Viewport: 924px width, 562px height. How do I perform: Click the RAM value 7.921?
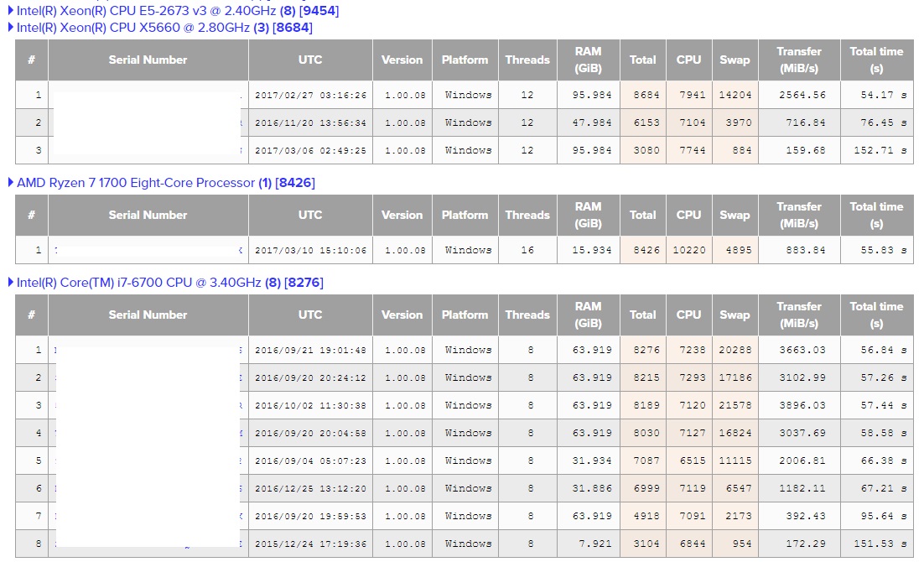tap(595, 544)
